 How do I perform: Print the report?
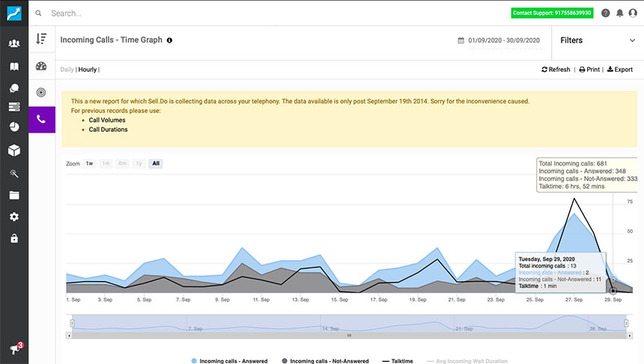589,70
